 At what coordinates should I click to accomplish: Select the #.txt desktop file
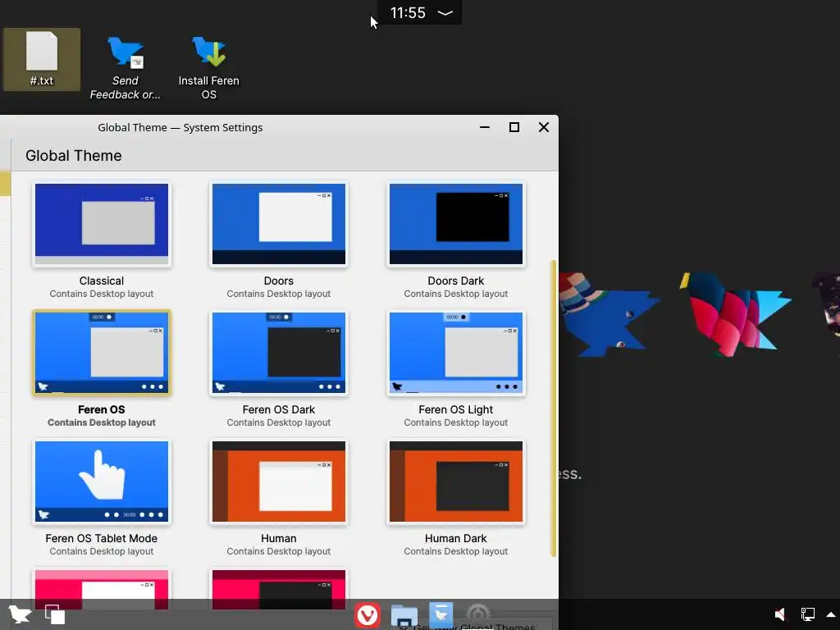click(x=42, y=59)
